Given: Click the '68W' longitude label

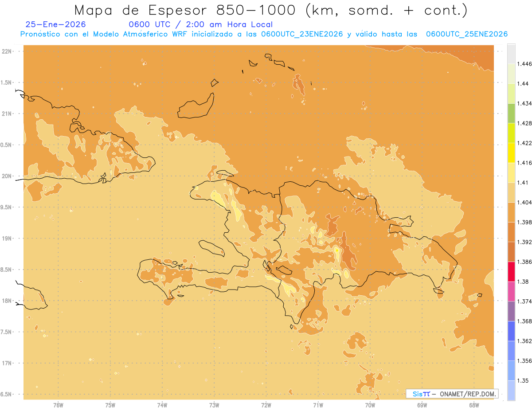Looking at the screenshot, I should pos(474,405).
